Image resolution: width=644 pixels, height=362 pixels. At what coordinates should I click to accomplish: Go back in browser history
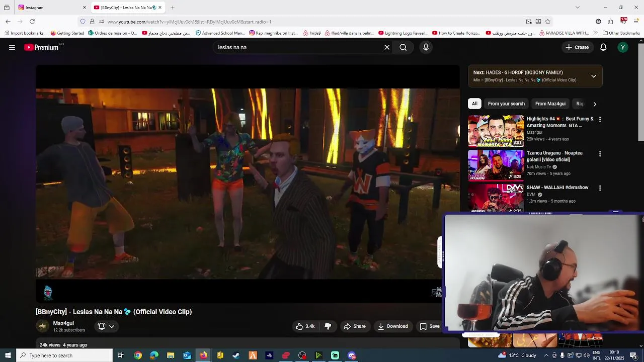pos(8,22)
